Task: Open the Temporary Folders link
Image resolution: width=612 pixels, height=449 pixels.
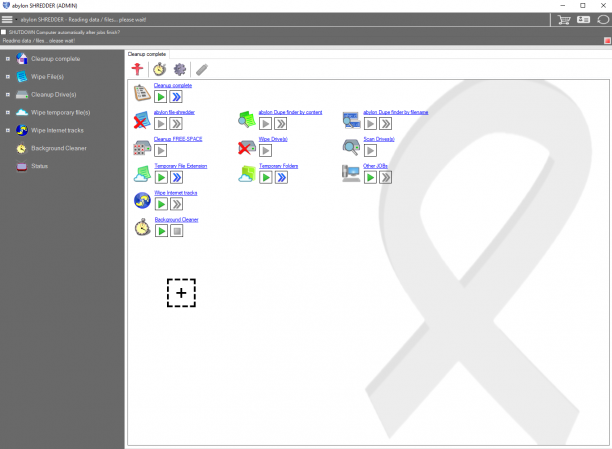Action: pos(279,166)
